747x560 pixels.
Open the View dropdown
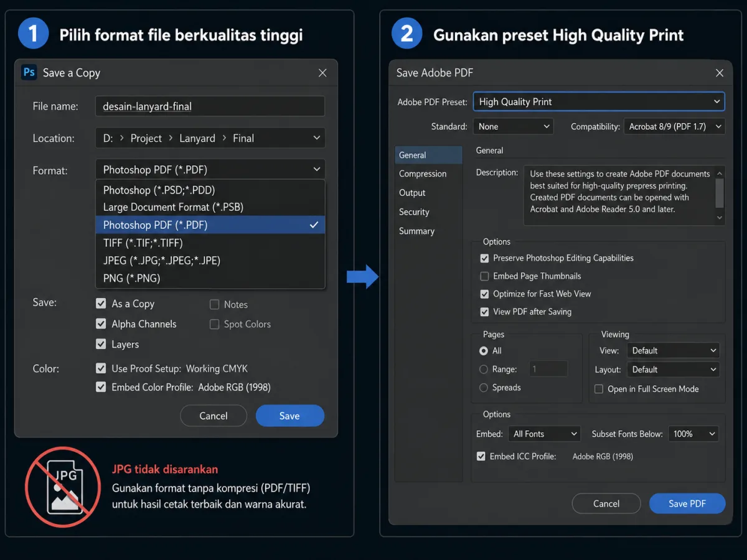point(673,350)
